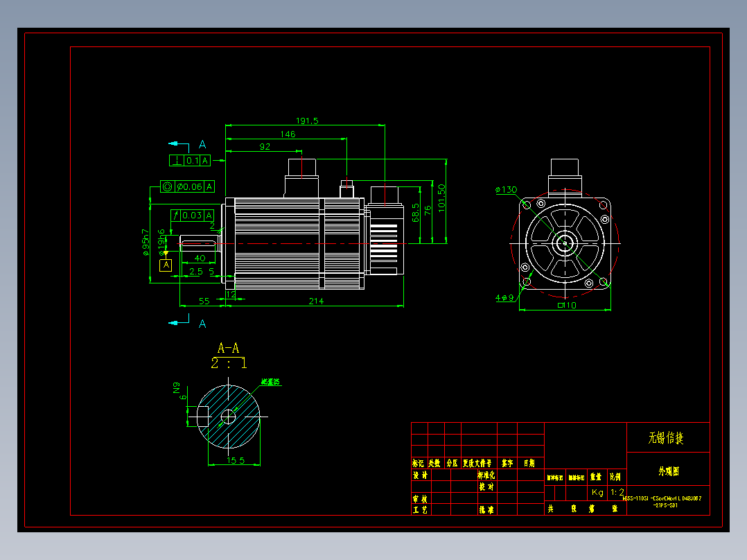The image size is (747, 560).
Task: Select the 审核 label
Action: 420,499
